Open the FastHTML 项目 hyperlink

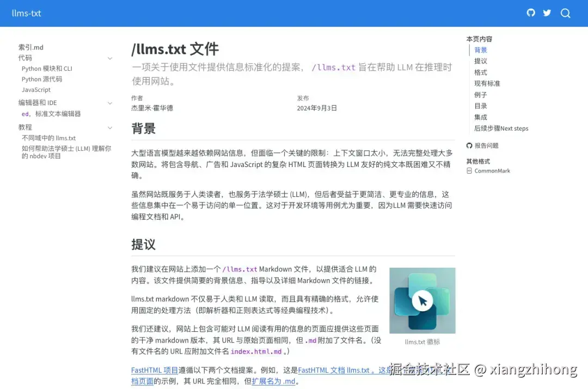coord(155,370)
